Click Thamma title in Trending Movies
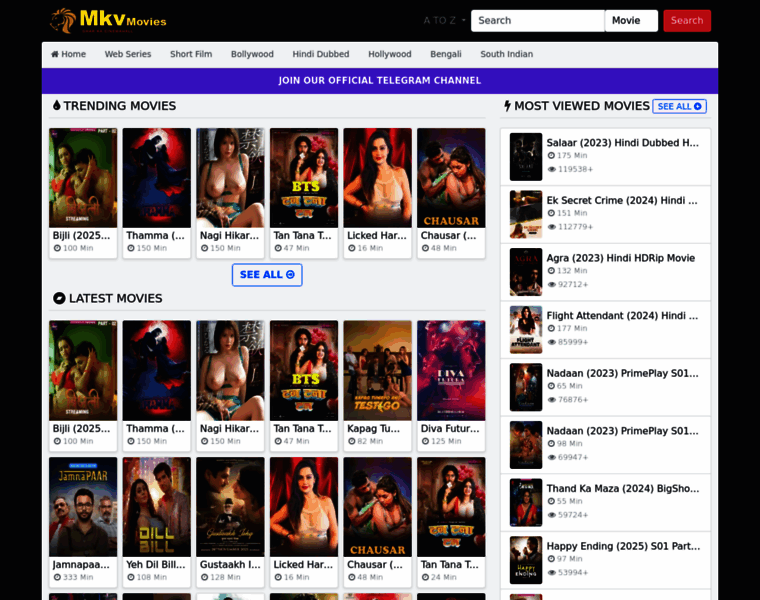The height and width of the screenshot is (600, 760). (156, 236)
